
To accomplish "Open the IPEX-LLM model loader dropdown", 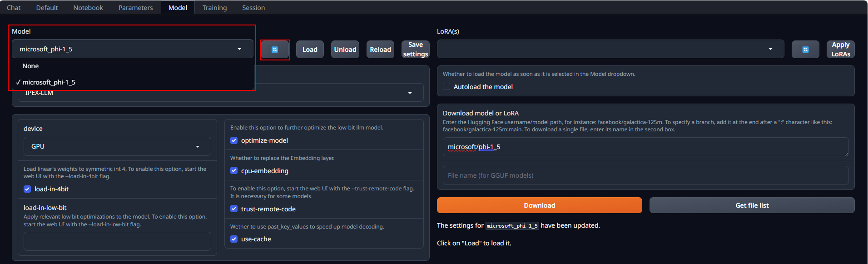I will (x=221, y=93).
